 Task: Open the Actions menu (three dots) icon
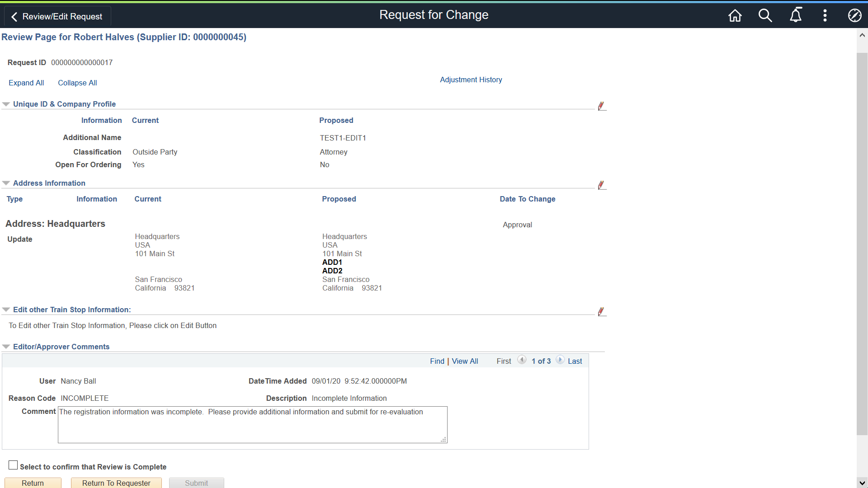[824, 15]
